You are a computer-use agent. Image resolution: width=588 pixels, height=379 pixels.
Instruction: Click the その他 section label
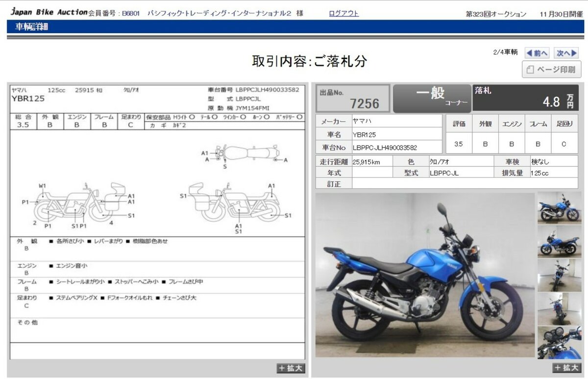point(27,322)
